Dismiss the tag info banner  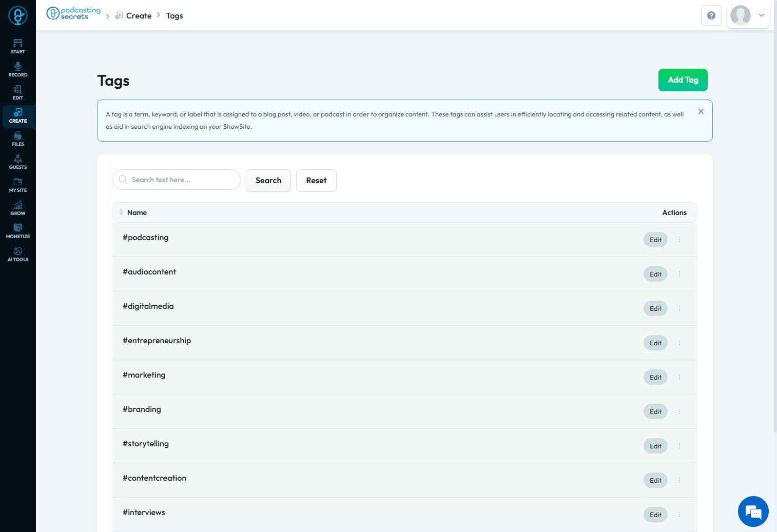click(x=701, y=112)
